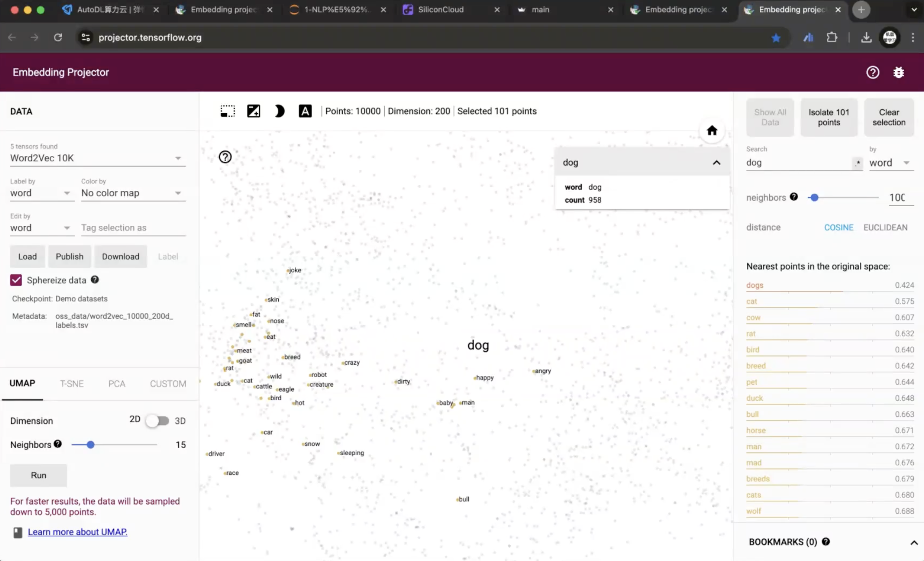
Task: Click the bug report icon
Action: coord(898,72)
